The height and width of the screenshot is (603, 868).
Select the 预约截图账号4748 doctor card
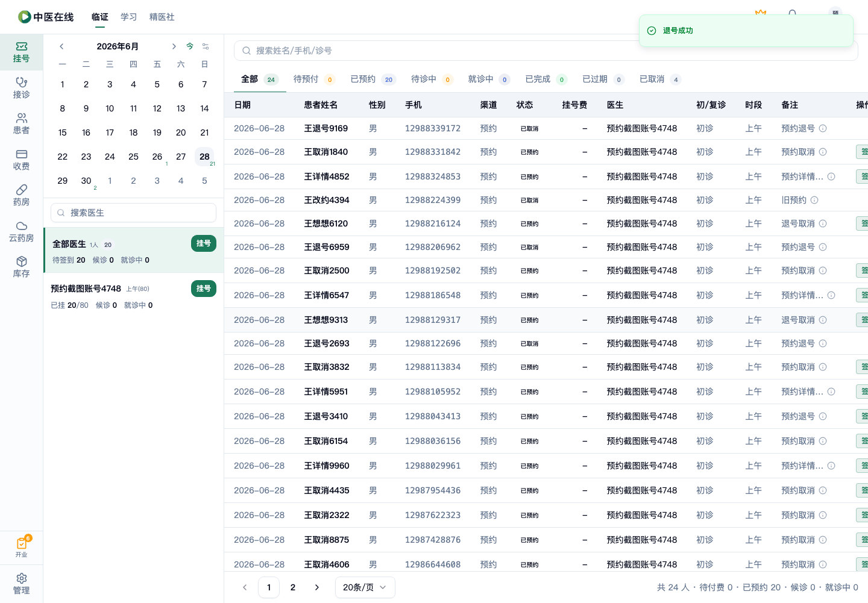(x=133, y=296)
